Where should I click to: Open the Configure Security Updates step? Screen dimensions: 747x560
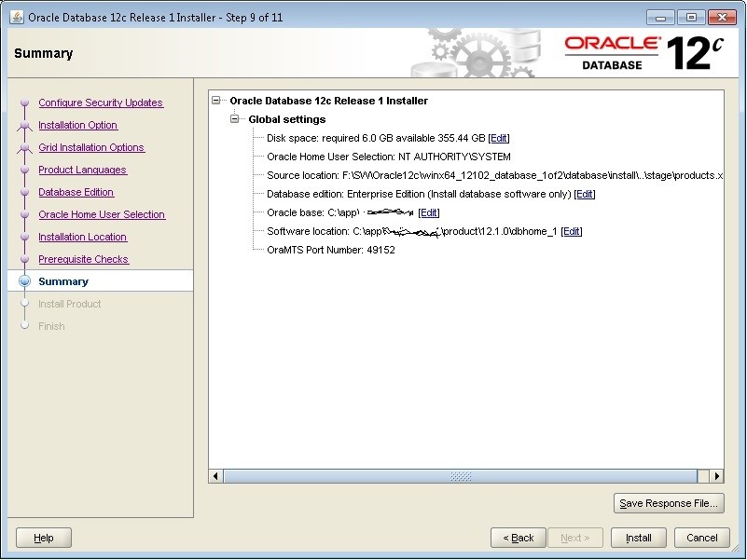(x=101, y=102)
